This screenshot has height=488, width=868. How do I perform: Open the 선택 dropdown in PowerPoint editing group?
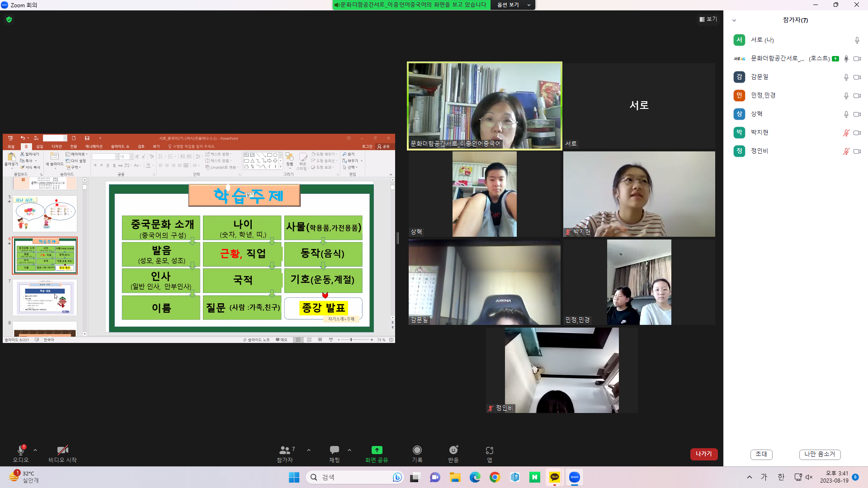350,167
